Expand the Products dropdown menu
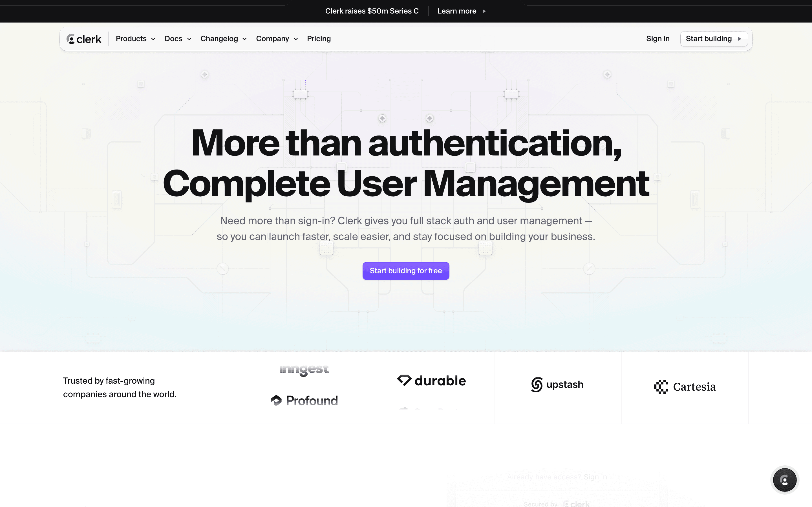The height and width of the screenshot is (507, 812). 136,39
